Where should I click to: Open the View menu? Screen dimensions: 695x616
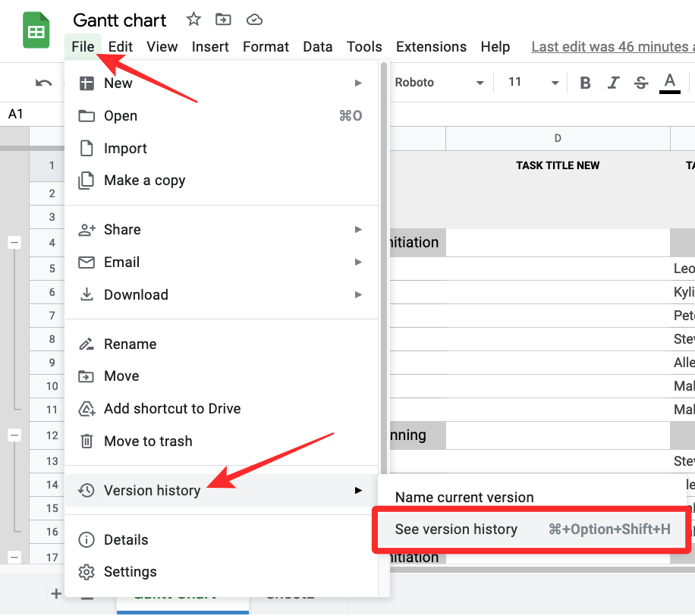click(162, 46)
